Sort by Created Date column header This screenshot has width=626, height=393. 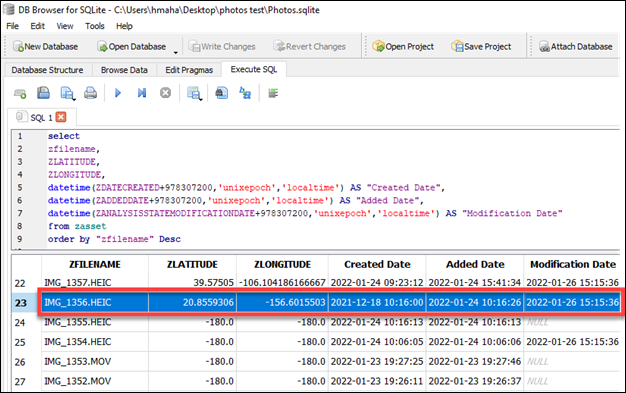coord(377,264)
